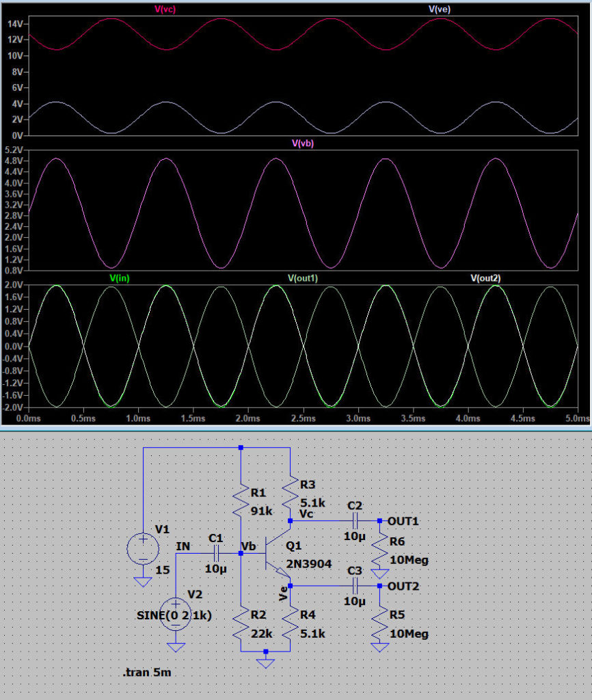Click the .tran 5m simulation directive
The height and width of the screenshot is (700, 592).
(x=146, y=673)
